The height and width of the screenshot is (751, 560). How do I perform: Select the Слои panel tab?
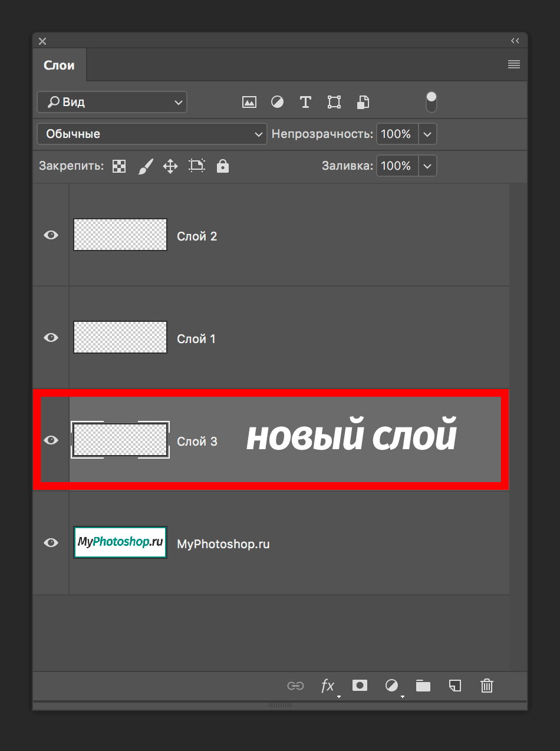coord(59,65)
